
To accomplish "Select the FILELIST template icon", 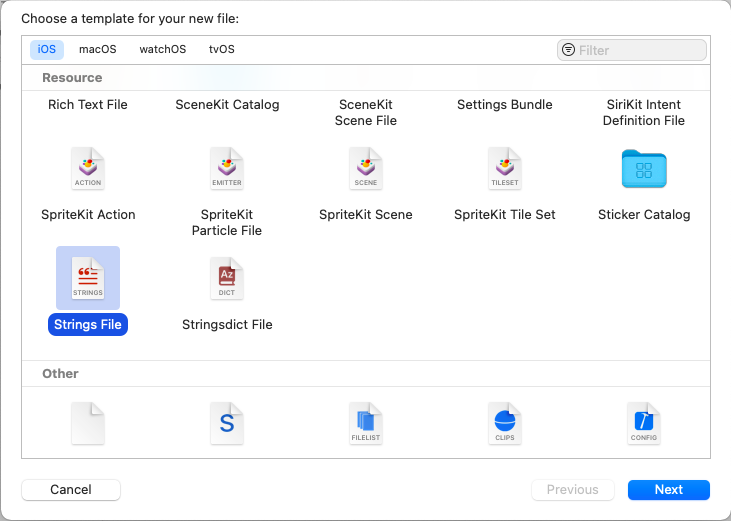I will pyautogui.click(x=366, y=423).
